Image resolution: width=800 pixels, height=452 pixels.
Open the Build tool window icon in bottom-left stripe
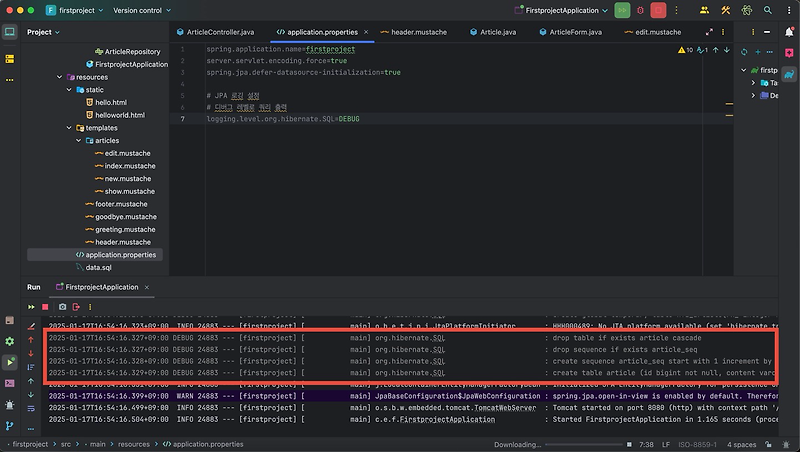pyautogui.click(x=10, y=320)
